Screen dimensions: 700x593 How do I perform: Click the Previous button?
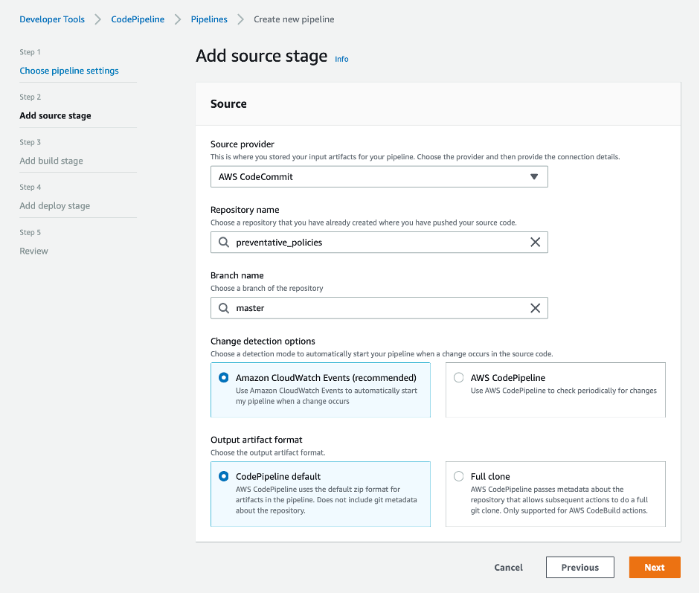pyautogui.click(x=579, y=567)
